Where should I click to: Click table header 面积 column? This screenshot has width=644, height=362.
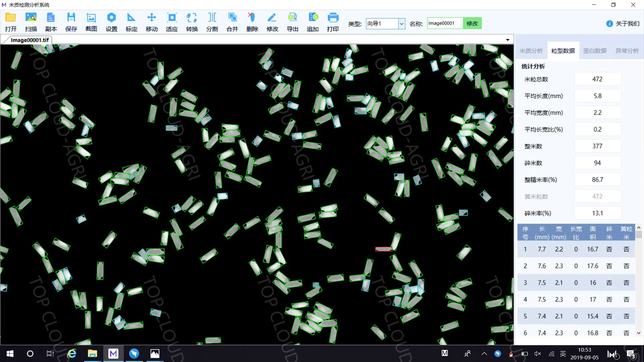click(x=593, y=233)
